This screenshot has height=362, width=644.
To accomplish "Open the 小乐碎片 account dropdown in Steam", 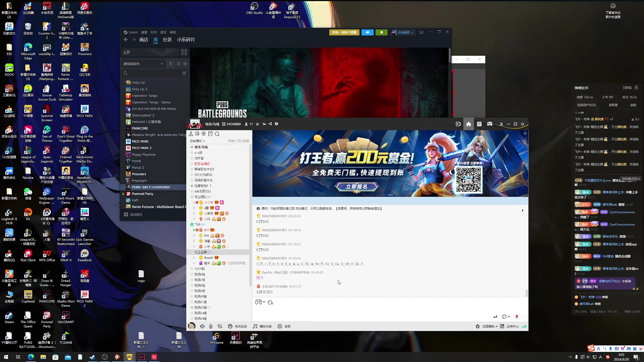I will pyautogui.click(x=402, y=33).
